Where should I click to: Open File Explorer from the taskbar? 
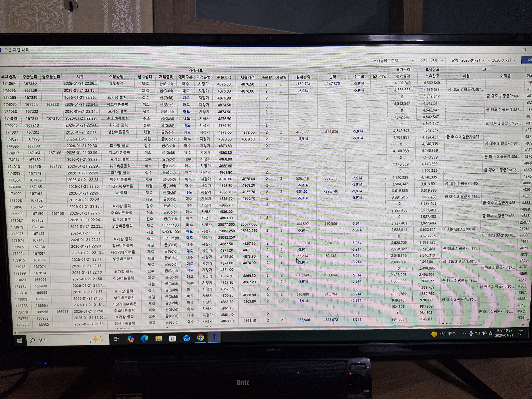159,338
